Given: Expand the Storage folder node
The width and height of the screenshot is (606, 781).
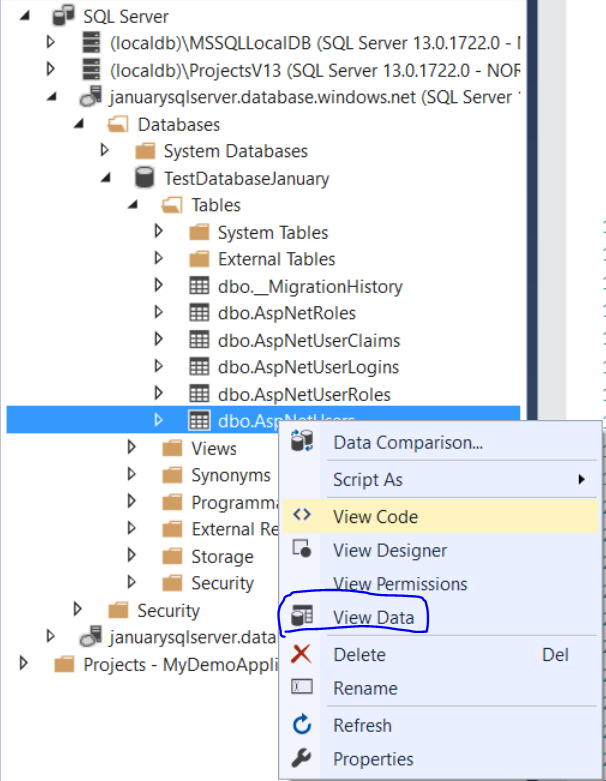Looking at the screenshot, I should [132, 554].
